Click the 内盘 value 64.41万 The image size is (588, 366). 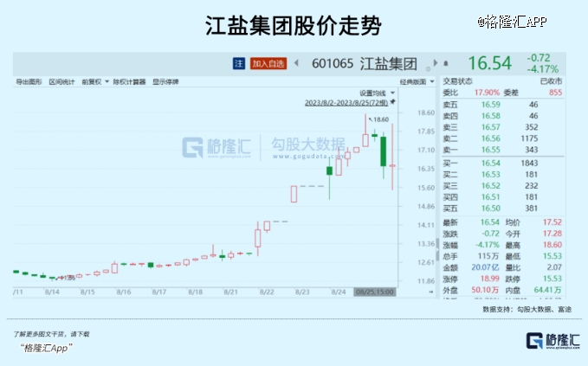coord(547,290)
